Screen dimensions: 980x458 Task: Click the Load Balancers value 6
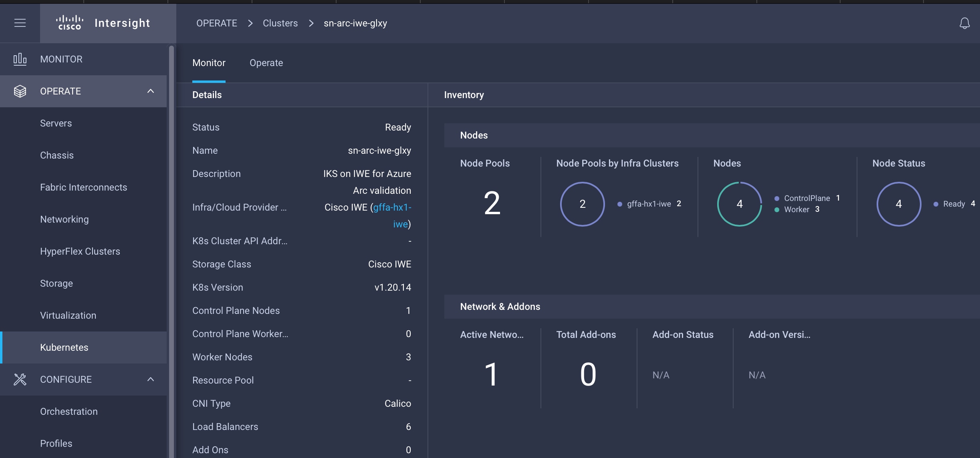click(408, 426)
